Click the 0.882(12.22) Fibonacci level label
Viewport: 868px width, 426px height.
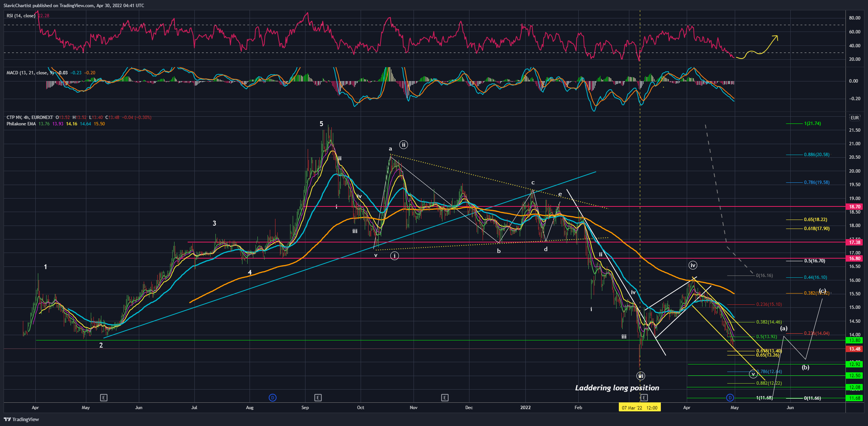(769, 383)
